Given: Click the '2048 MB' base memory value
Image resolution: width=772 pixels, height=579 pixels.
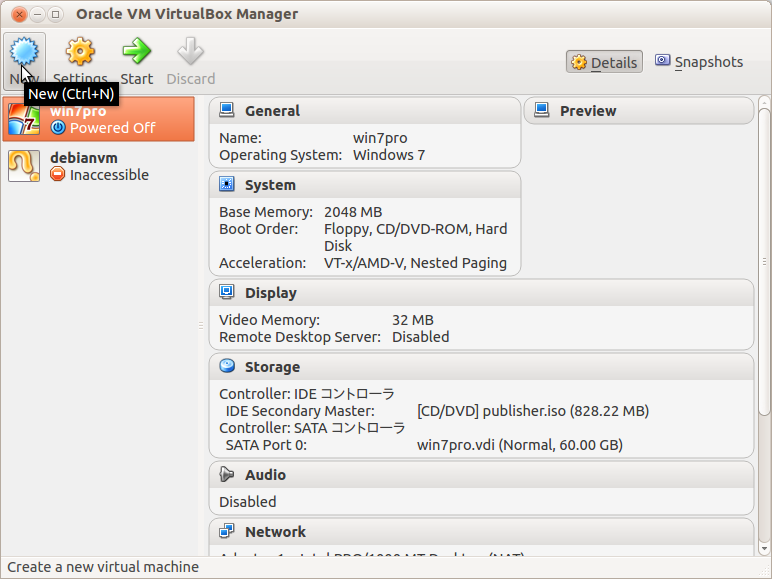Looking at the screenshot, I should pyautogui.click(x=353, y=212).
